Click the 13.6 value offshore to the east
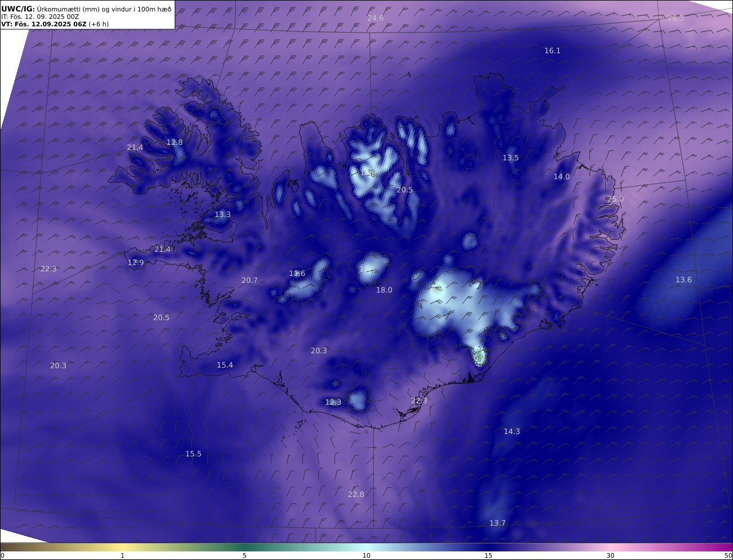Viewport: 733px width, 560px height. (x=684, y=280)
